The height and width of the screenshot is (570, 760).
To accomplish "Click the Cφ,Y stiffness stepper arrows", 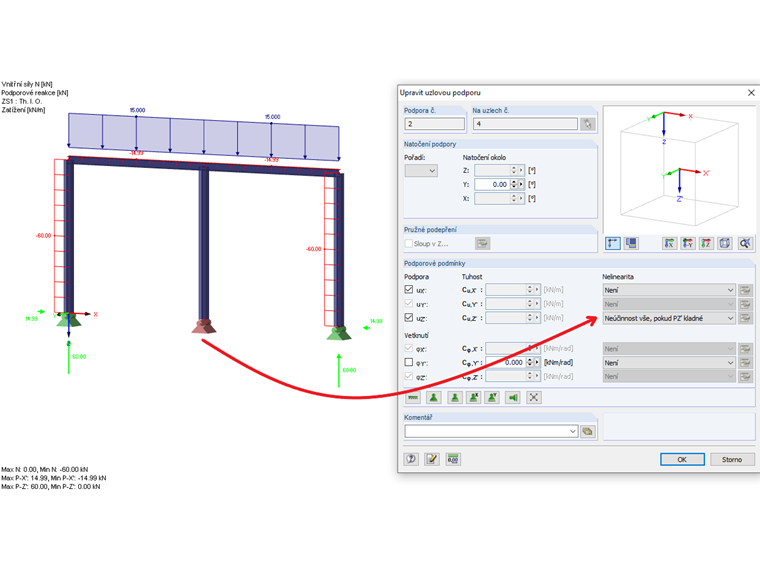I will (x=529, y=363).
